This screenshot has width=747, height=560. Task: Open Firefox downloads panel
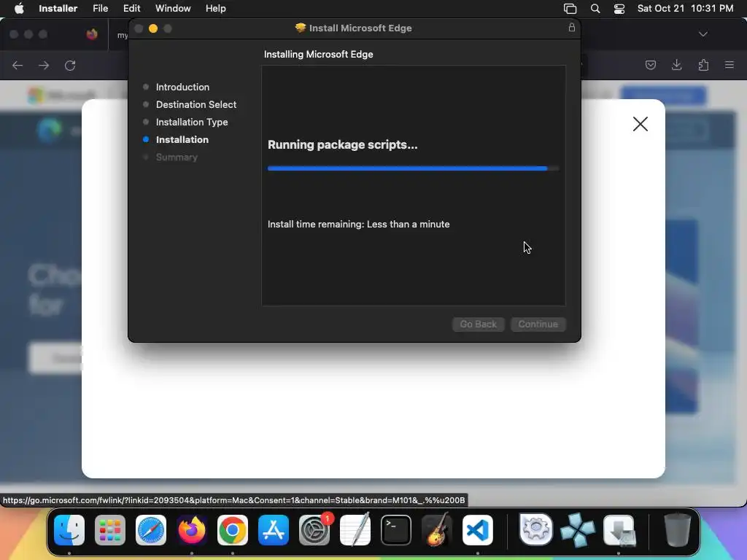click(x=676, y=65)
